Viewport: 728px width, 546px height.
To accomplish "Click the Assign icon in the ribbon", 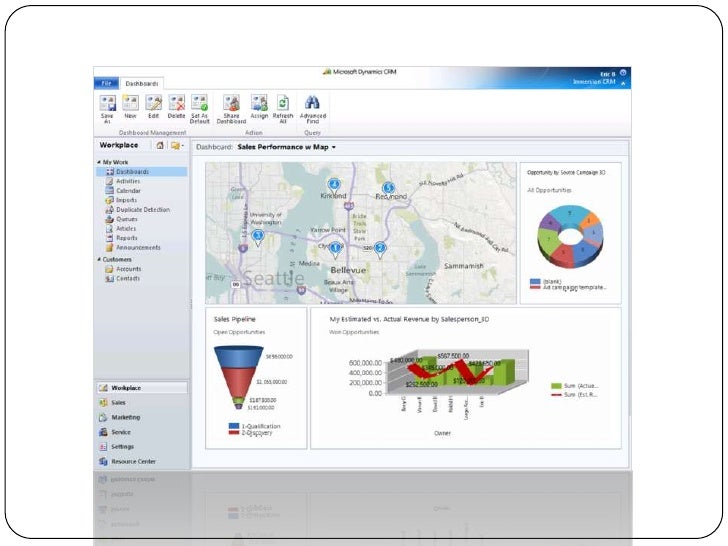I will (x=259, y=107).
